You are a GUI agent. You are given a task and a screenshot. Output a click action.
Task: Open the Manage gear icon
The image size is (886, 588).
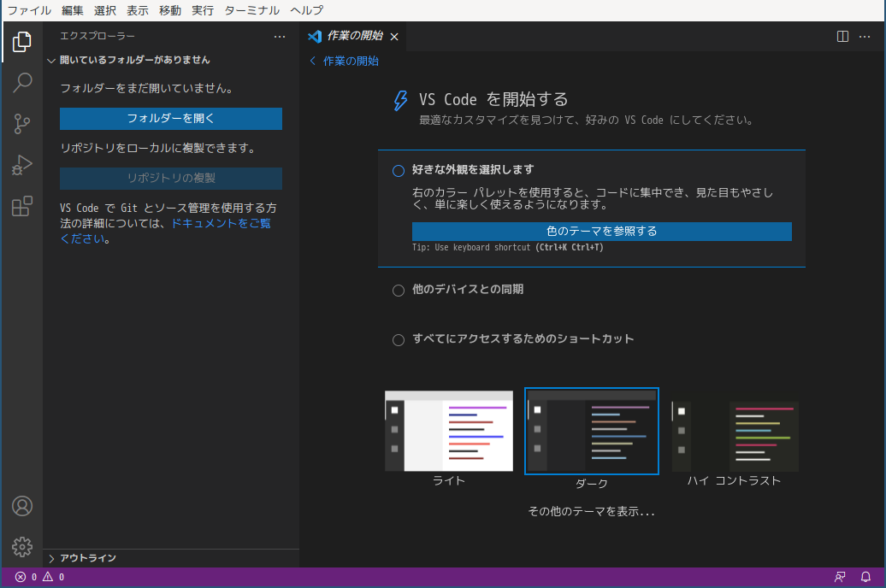coord(22,547)
